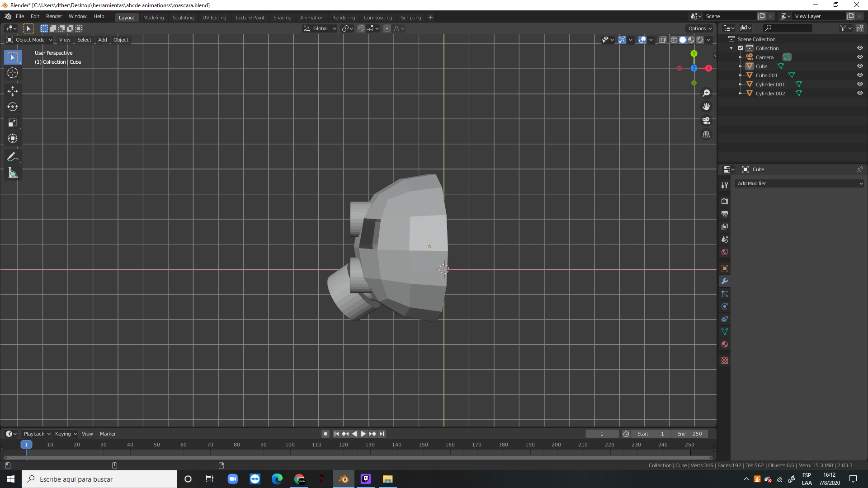Select the Rotate tool
The image size is (868, 488).
tap(13, 107)
